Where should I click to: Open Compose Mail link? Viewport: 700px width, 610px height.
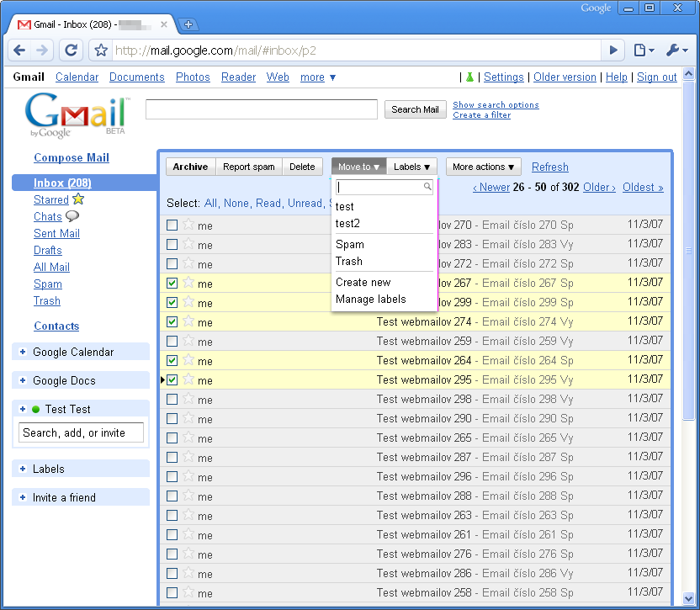tap(72, 157)
